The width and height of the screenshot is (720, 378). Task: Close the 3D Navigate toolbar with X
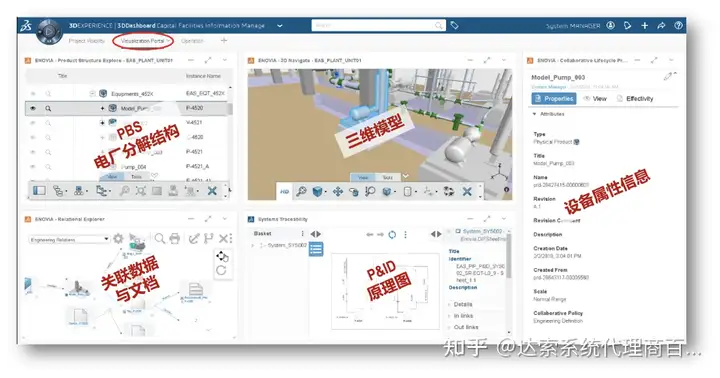click(x=467, y=192)
